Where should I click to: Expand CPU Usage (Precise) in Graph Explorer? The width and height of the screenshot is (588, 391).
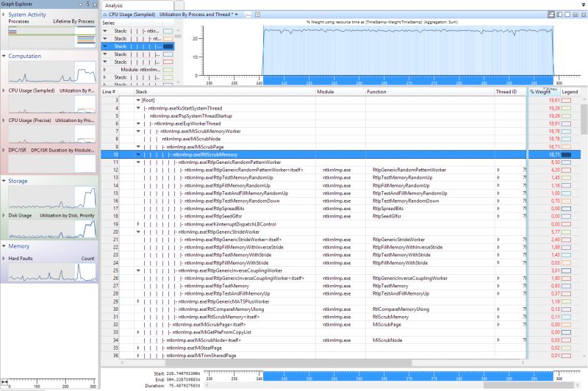4,121
